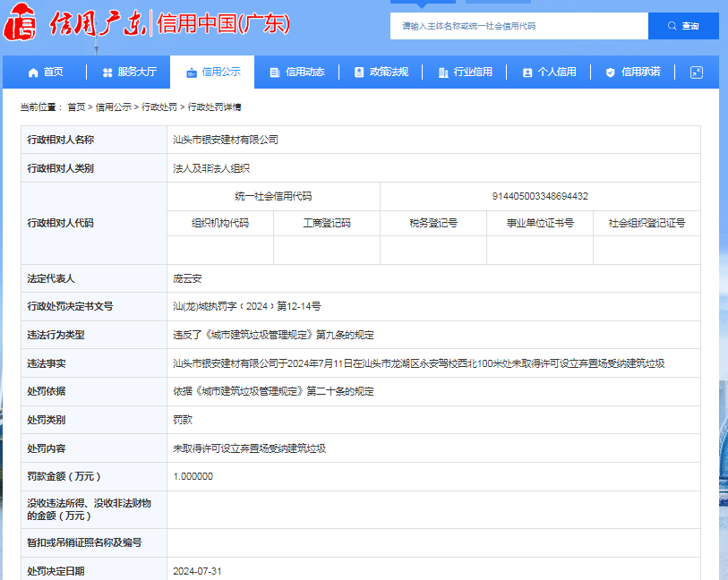Click the briefcase icon beside 信用公示
Image resolution: width=728 pixels, height=580 pixels.
(x=192, y=72)
